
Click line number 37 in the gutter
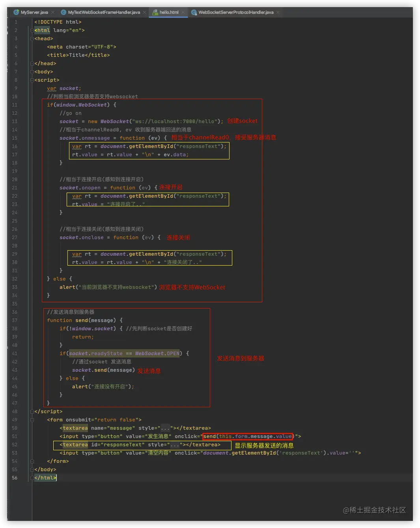pyautogui.click(x=15, y=320)
